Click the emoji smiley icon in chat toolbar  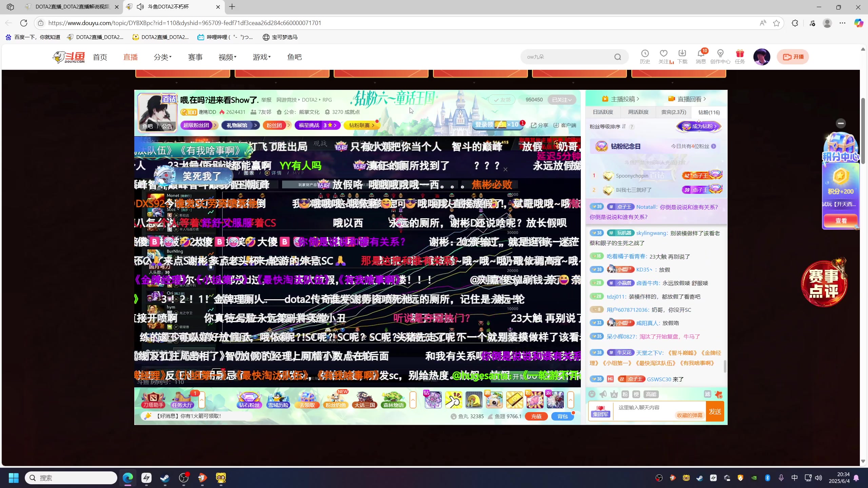[592, 394]
